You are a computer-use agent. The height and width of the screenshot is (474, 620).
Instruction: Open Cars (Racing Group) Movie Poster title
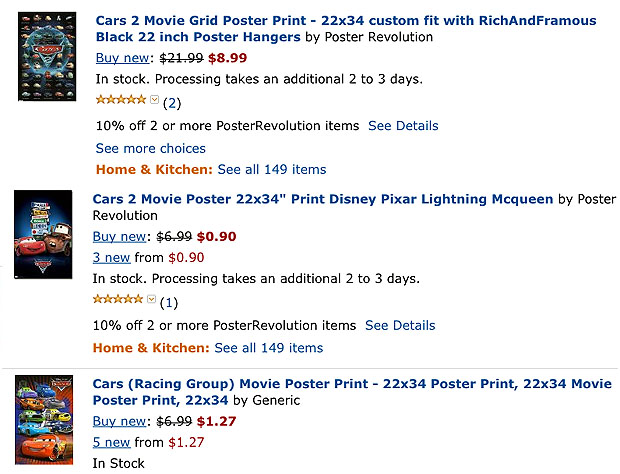point(352,392)
